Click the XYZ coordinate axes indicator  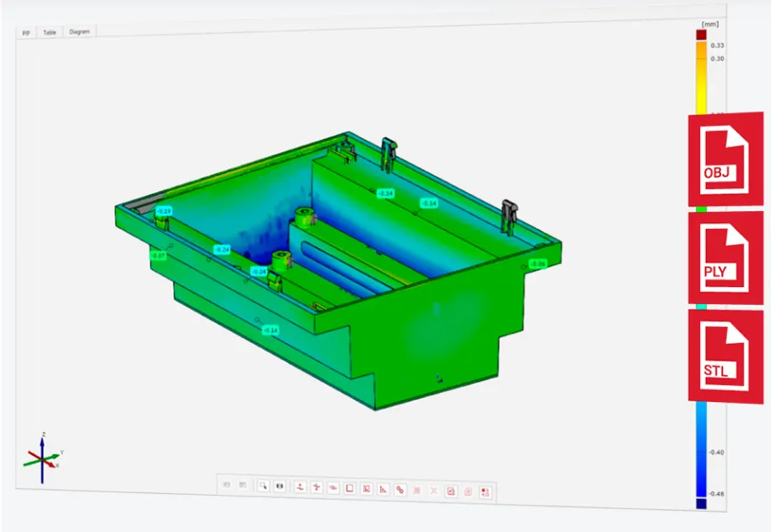(x=41, y=458)
